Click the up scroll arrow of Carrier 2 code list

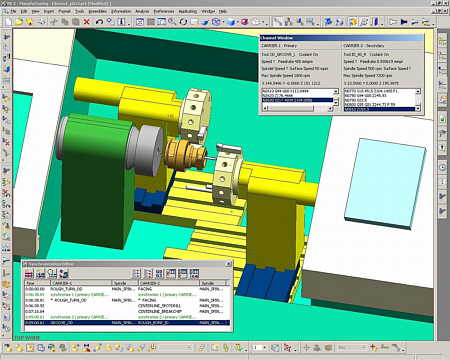418,91
